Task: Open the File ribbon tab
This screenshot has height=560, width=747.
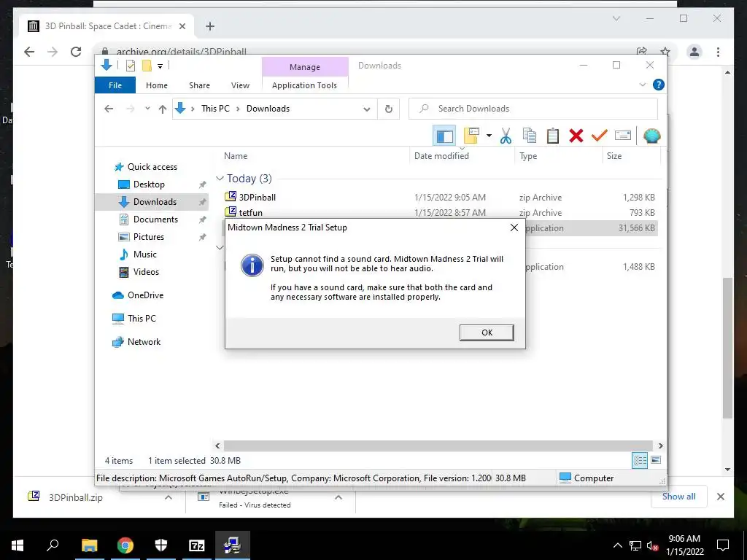Action: [115, 85]
